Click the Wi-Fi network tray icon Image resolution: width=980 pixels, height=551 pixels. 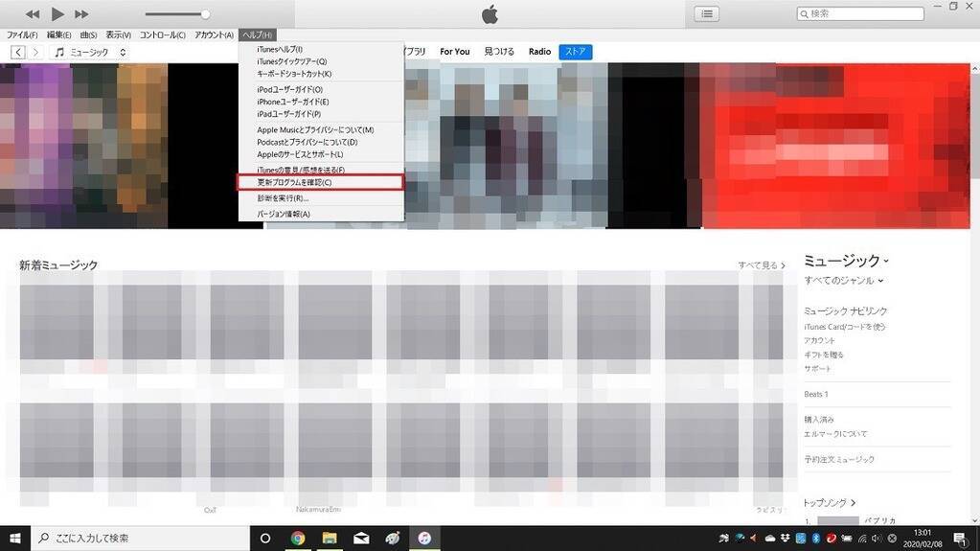[862, 538]
